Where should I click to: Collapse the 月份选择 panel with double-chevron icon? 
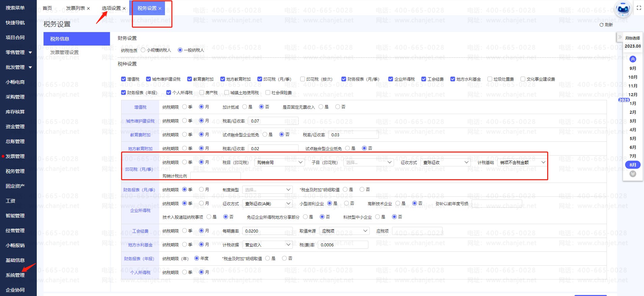pyautogui.click(x=620, y=37)
